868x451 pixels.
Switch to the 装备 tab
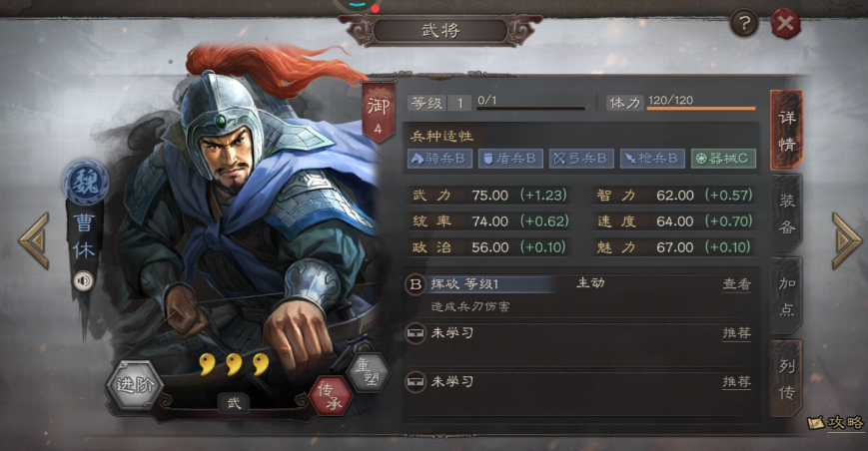tap(787, 214)
